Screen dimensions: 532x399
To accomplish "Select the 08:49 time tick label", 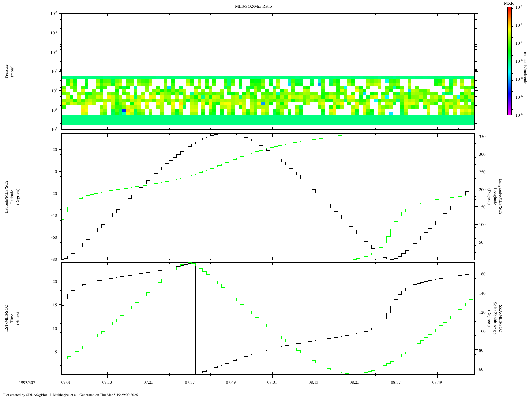I will coord(437,383).
